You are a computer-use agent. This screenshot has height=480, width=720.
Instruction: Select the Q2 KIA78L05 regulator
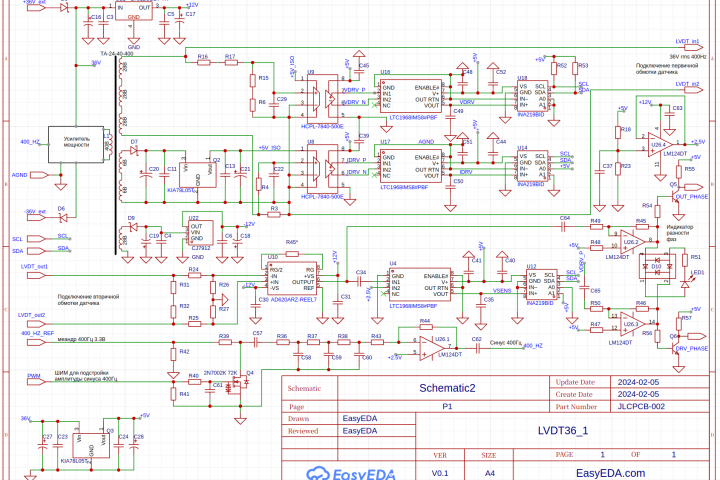(x=197, y=175)
